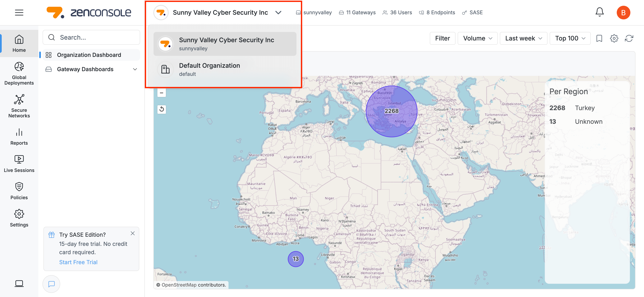Open the chat support bubble
The width and height of the screenshot is (644, 297).
(x=51, y=284)
